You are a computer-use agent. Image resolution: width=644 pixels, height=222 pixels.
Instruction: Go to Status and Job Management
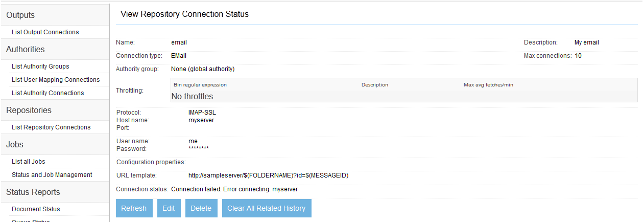pyautogui.click(x=52, y=175)
